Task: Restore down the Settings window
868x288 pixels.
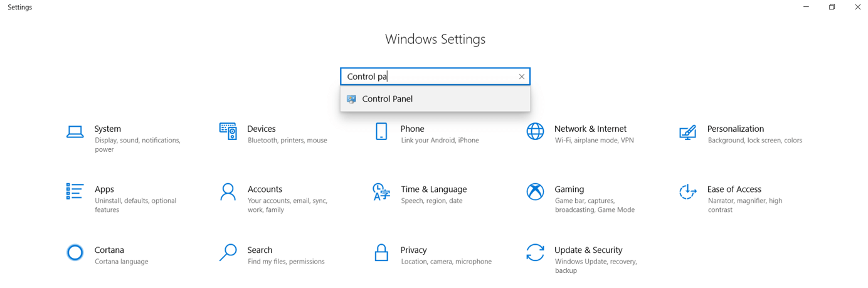Action: [832, 7]
